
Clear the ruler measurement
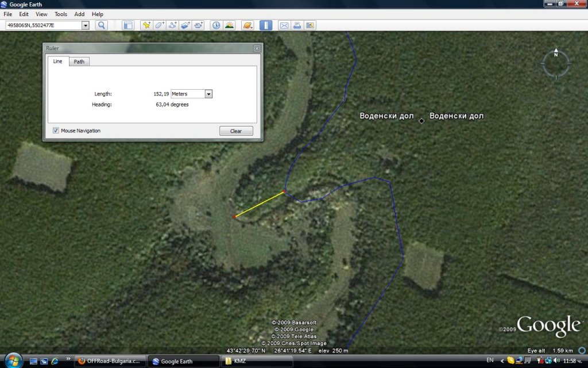point(236,131)
